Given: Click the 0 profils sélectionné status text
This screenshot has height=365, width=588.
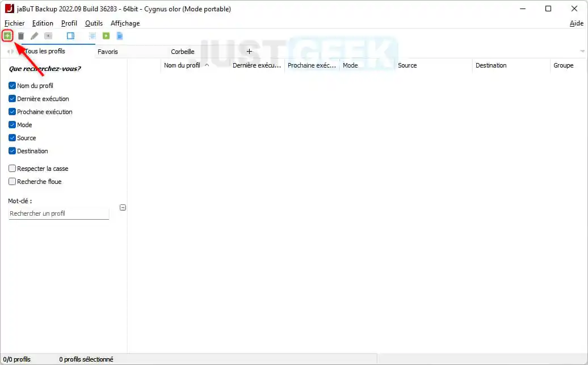Looking at the screenshot, I should coord(86,359).
